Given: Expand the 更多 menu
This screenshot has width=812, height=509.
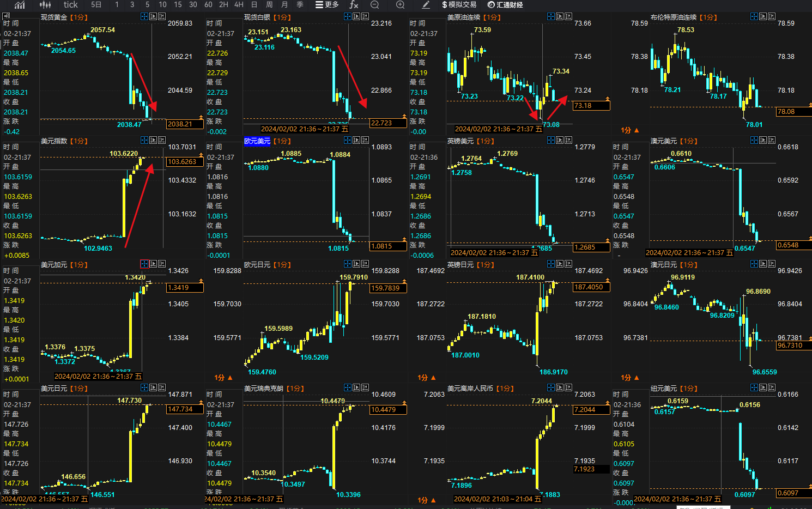Looking at the screenshot, I should click(x=327, y=5).
